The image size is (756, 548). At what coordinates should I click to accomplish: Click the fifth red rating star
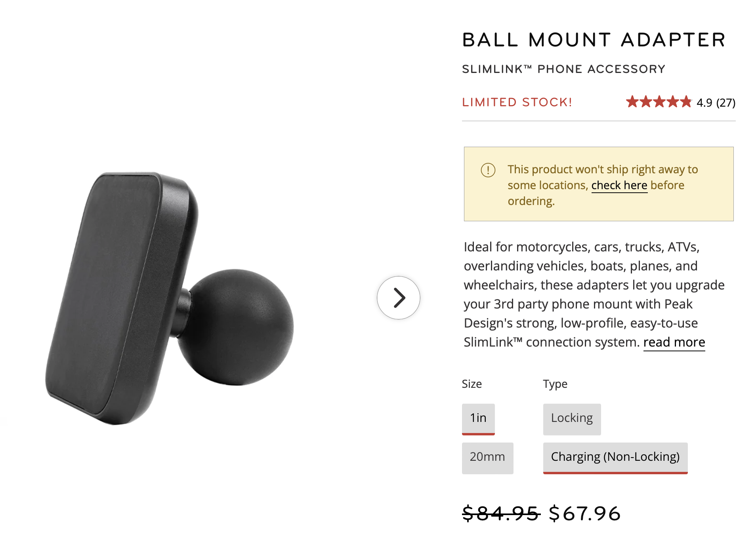coord(685,102)
